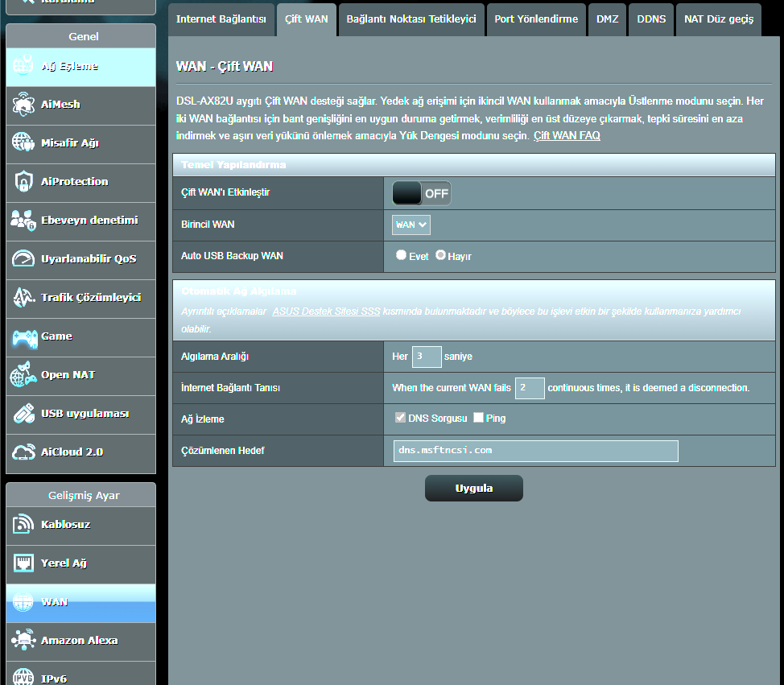The width and height of the screenshot is (784, 685).
Task: Select the AiProtection shield icon
Action: pos(23,181)
